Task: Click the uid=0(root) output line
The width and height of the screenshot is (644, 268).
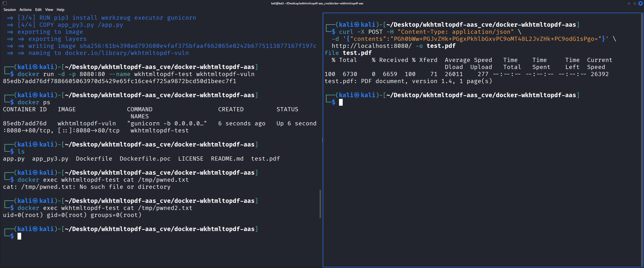Action: [72, 215]
